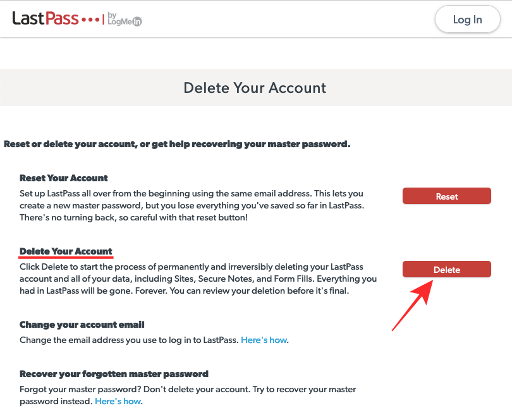
Task: Click the bold intro sentence about resetting
Action: coord(177,144)
